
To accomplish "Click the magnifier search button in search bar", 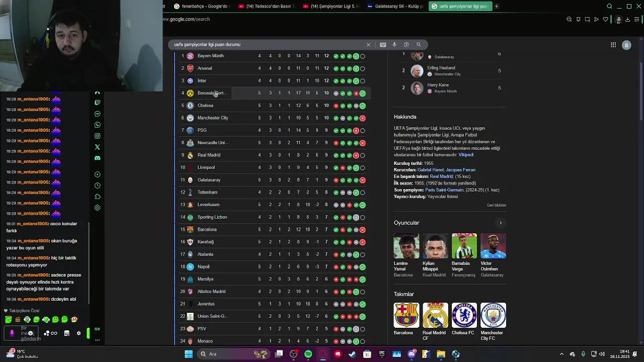I will 419,45.
